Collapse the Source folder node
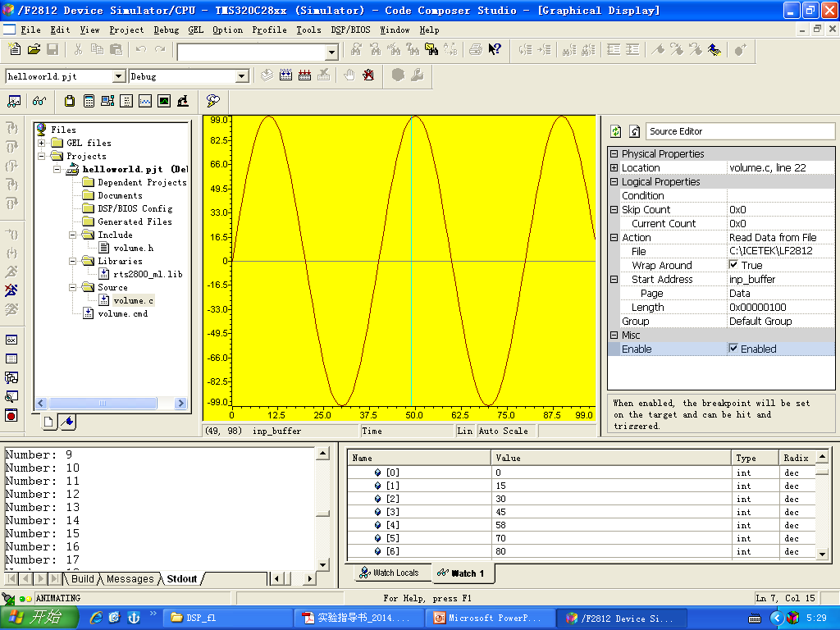The height and width of the screenshot is (630, 840). [72, 287]
